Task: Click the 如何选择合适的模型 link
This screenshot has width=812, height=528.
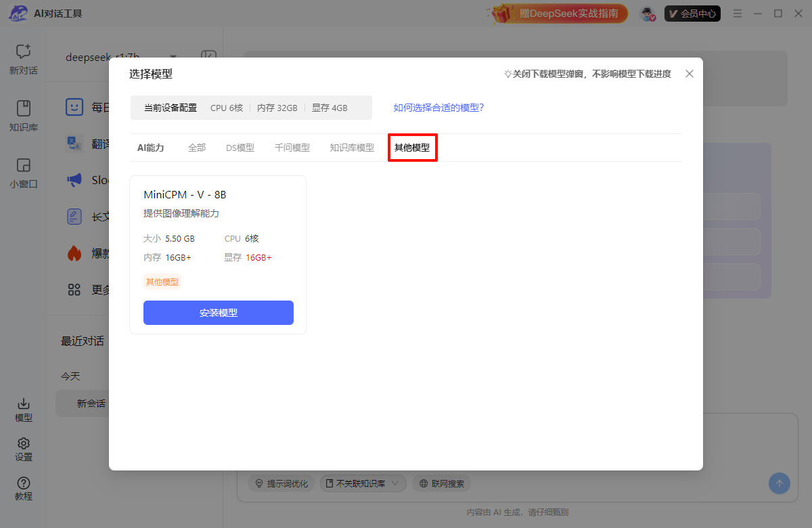Action: (438, 108)
